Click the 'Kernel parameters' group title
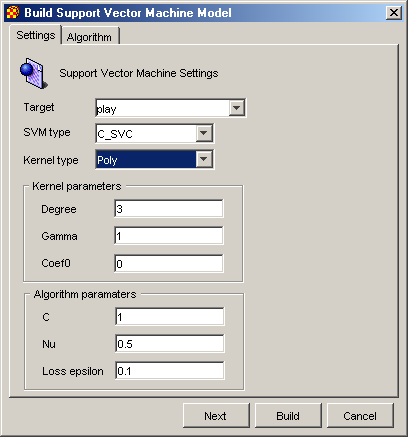Screen dimensions: 408x437 pos(77,186)
